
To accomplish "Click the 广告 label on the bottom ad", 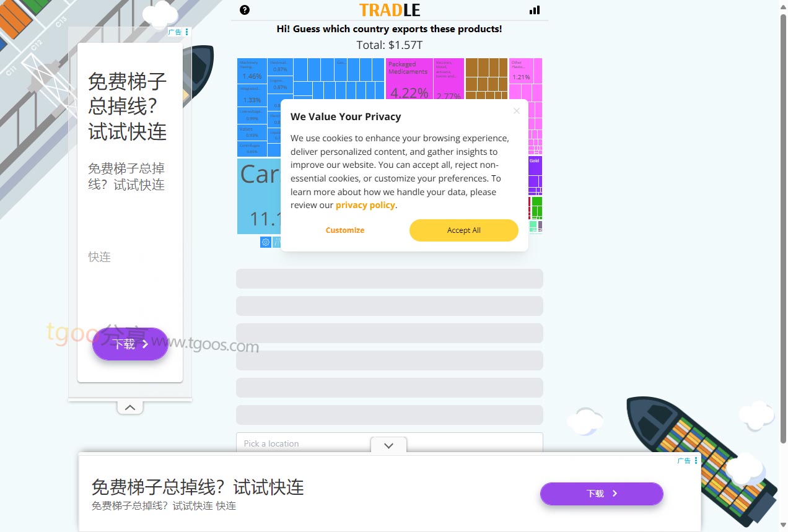I will coord(684,461).
